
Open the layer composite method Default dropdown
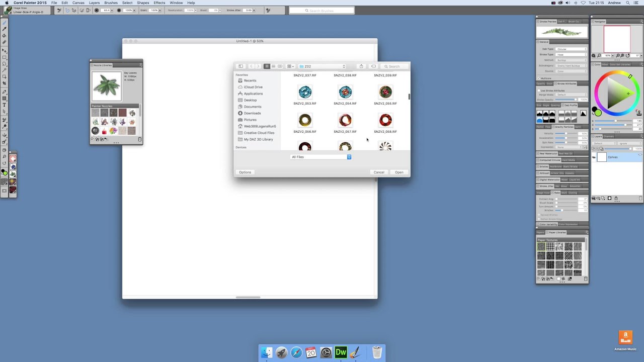click(604, 143)
